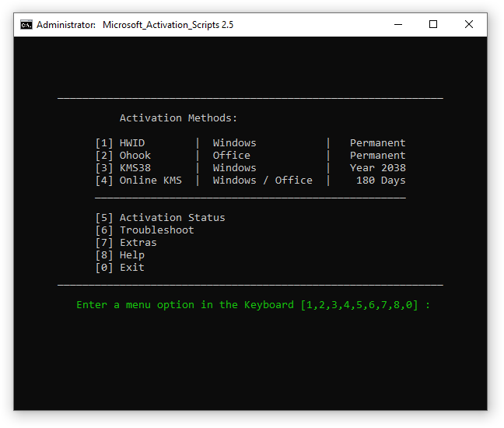This screenshot has width=504, height=428.
Task: Click the 'Windows / Office' text
Action: point(262,181)
